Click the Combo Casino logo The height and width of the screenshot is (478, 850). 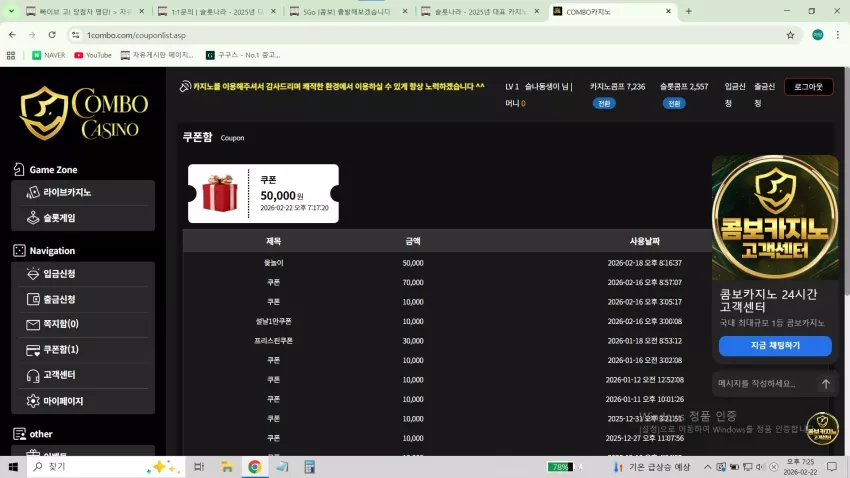coord(83,113)
